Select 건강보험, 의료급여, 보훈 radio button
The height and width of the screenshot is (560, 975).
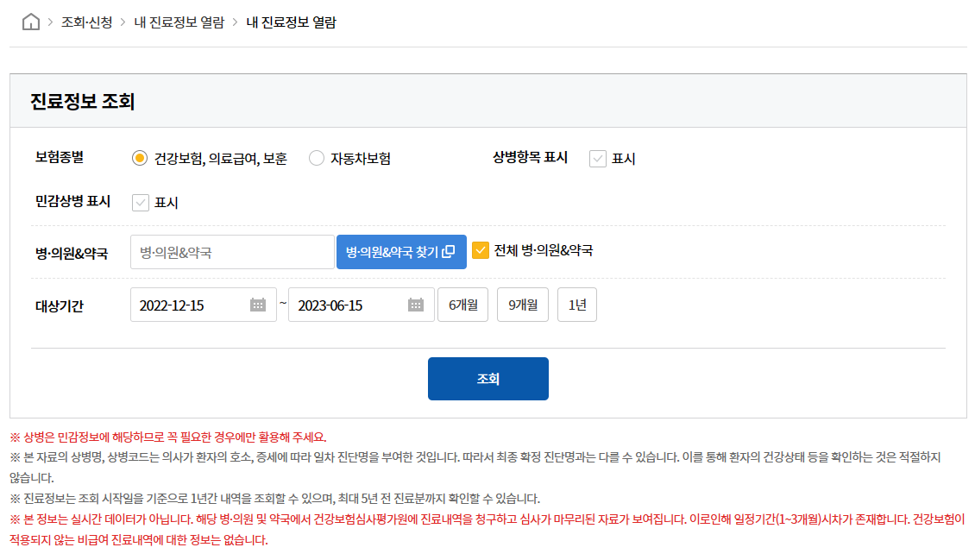coord(139,158)
